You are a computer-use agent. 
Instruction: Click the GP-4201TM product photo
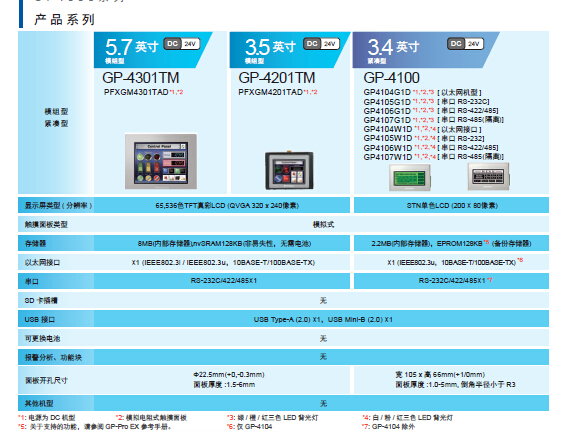(x=289, y=170)
